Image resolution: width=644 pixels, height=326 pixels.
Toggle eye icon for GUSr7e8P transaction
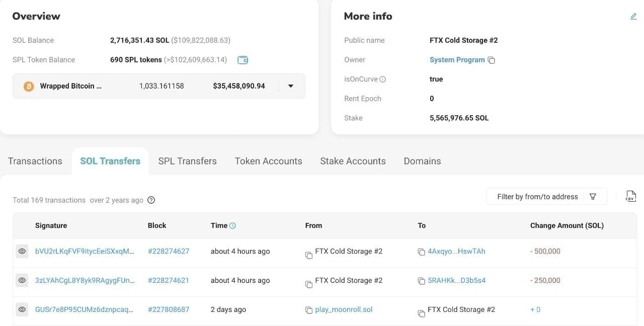pyautogui.click(x=22, y=309)
